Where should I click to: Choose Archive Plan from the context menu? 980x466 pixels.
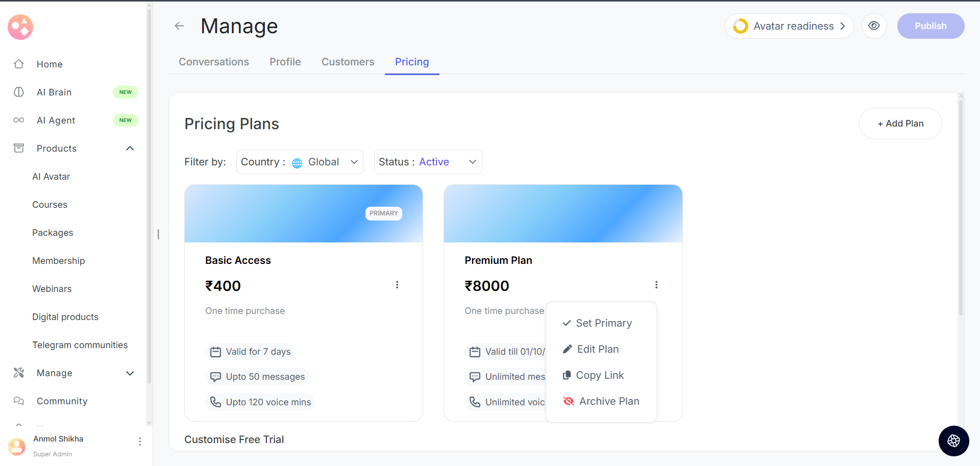(x=608, y=401)
